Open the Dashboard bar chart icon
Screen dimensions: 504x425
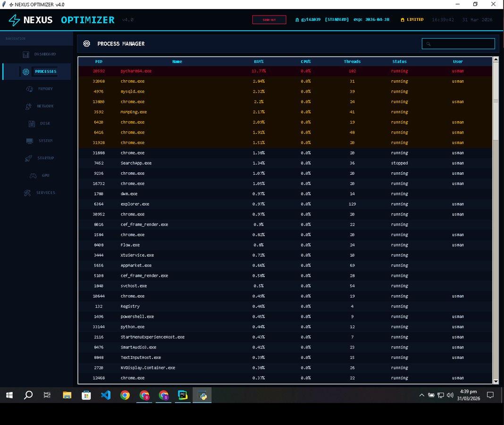[26, 54]
